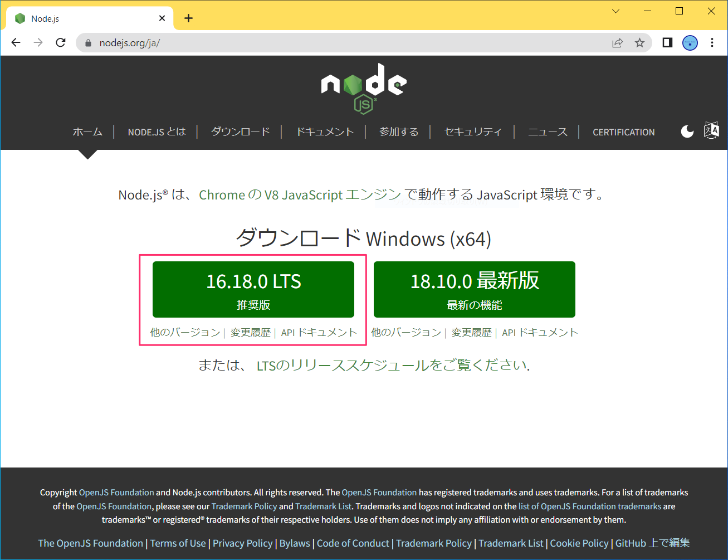Open Trademark Policy in bottom link row
The image size is (728, 560).
(x=434, y=543)
